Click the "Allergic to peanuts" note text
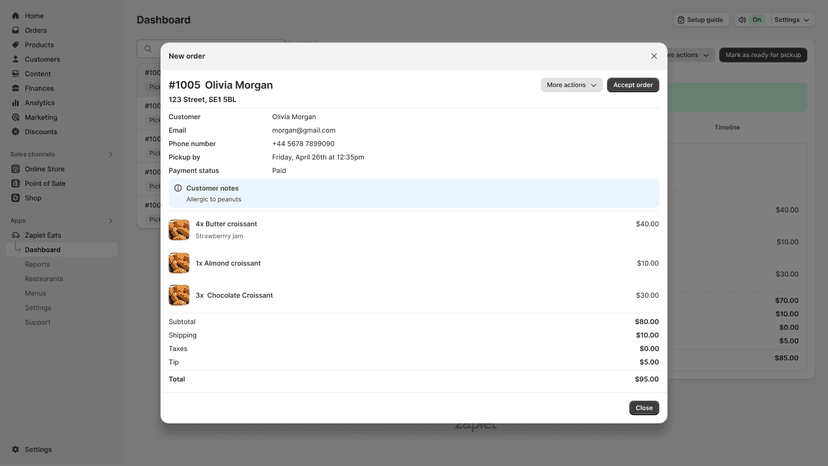The height and width of the screenshot is (466, 828). tap(213, 199)
